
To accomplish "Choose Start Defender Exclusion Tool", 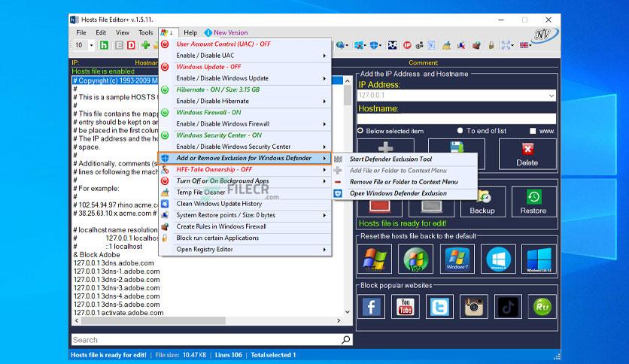I will click(x=390, y=159).
